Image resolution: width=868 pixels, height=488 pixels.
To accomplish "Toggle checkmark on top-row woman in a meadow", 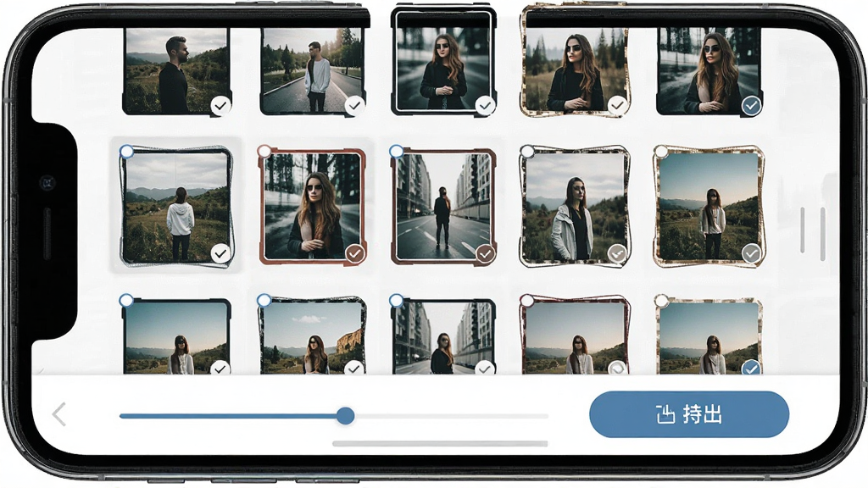I will [x=617, y=105].
